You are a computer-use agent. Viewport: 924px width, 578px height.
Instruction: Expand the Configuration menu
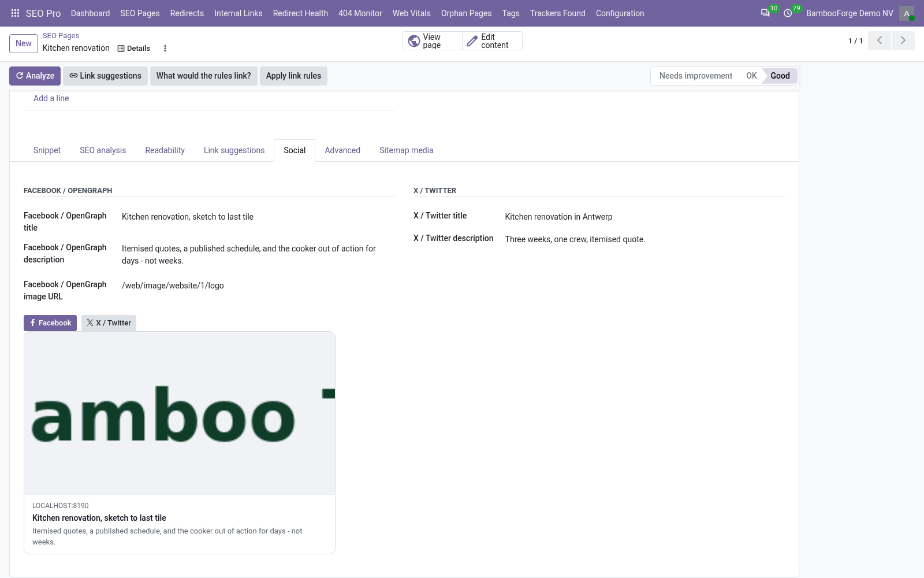pyautogui.click(x=620, y=13)
